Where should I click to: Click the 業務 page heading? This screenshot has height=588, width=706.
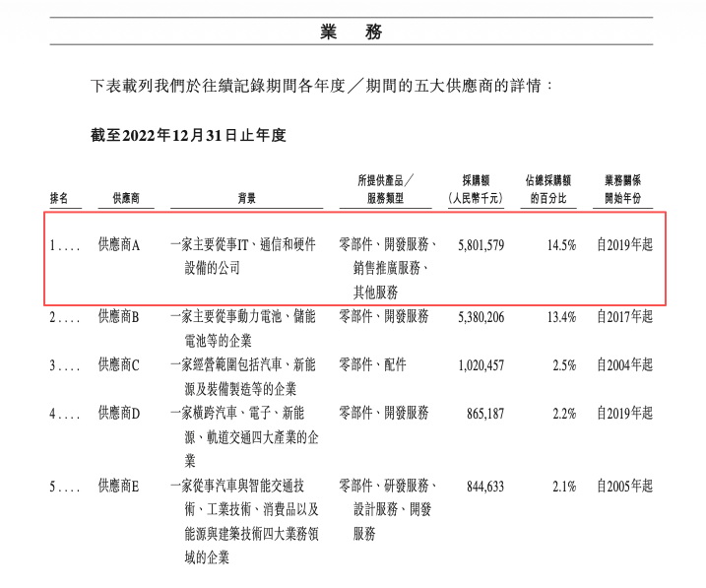click(x=352, y=32)
